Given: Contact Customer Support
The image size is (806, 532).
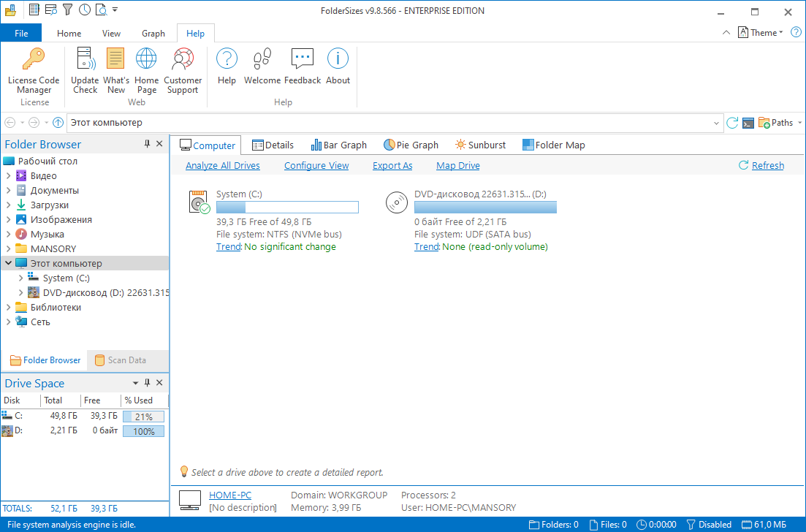Looking at the screenshot, I should tap(183, 71).
